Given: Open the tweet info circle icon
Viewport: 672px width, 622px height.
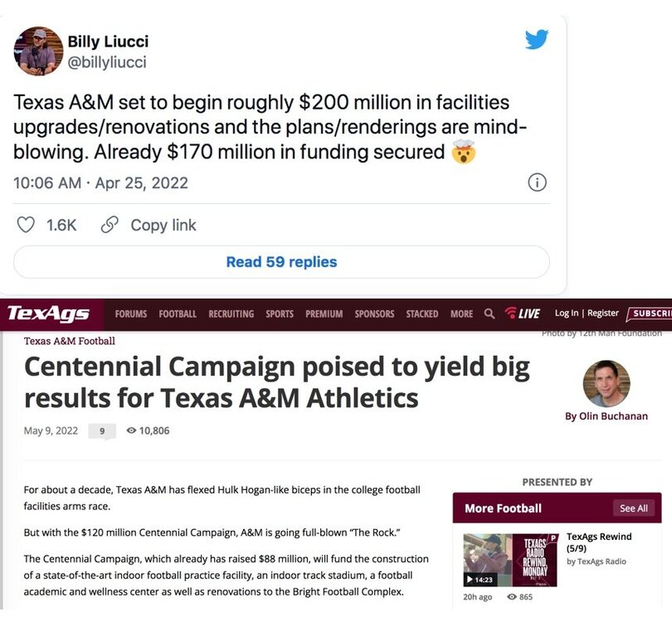Looking at the screenshot, I should point(537,182).
